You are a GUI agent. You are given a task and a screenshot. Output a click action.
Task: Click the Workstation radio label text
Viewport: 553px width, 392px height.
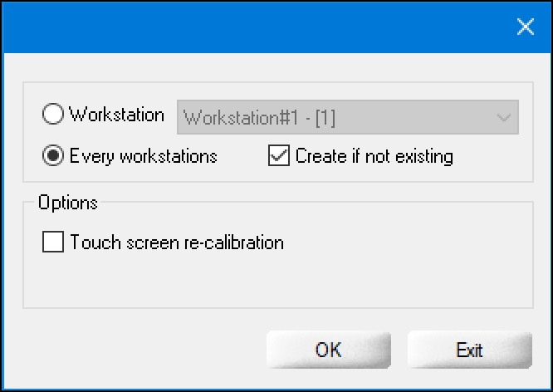117,115
